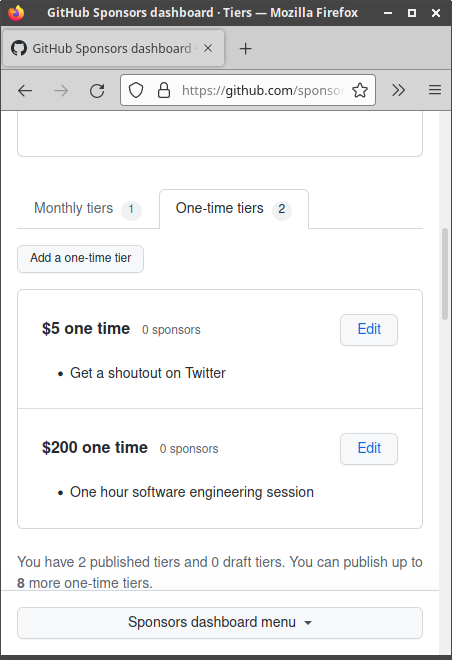Expand the Sponsors dashboard menu dropdown
This screenshot has width=452, height=660.
(220, 623)
